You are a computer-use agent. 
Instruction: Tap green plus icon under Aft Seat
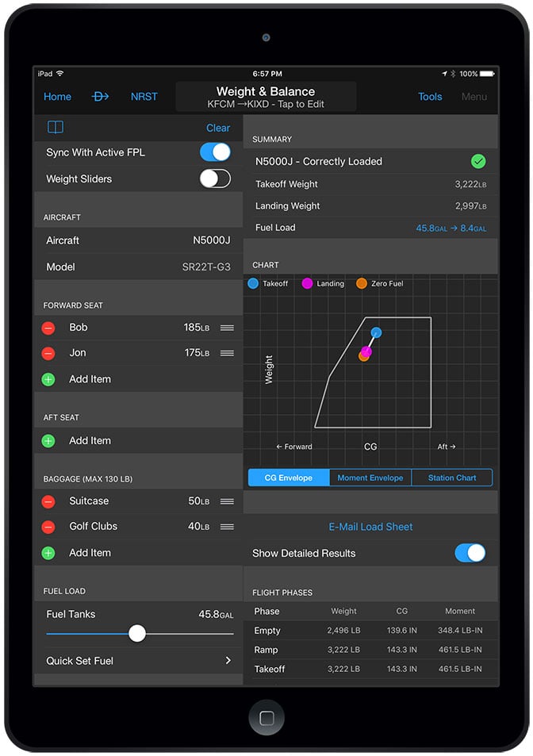(48, 441)
